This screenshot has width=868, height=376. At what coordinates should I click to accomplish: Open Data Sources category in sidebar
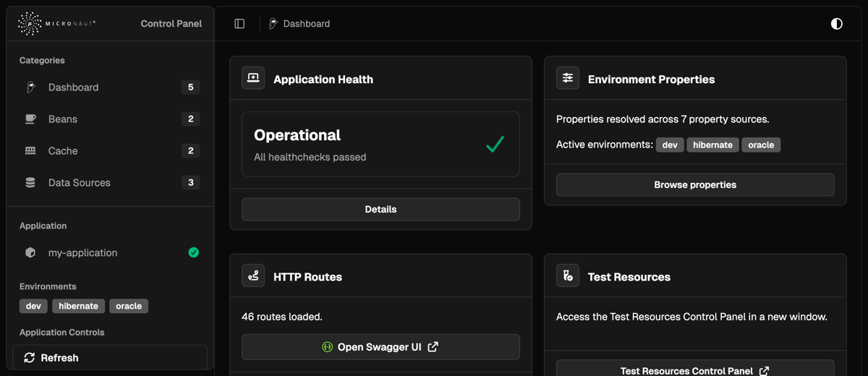(109, 183)
